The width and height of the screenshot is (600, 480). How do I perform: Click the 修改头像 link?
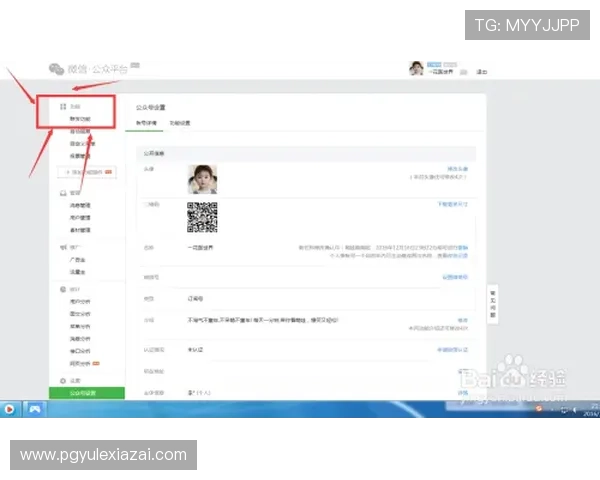point(458,169)
